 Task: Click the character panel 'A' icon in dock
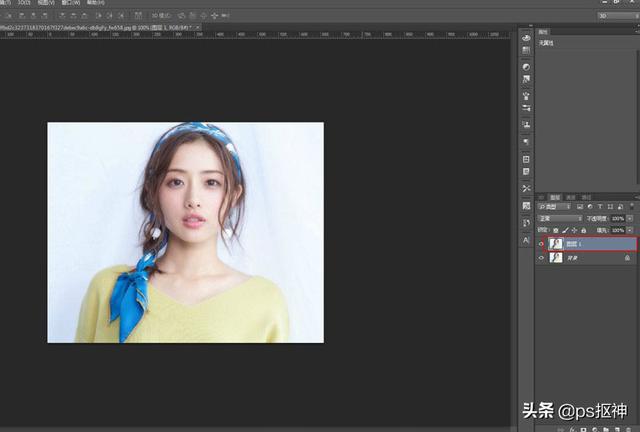tap(526, 240)
